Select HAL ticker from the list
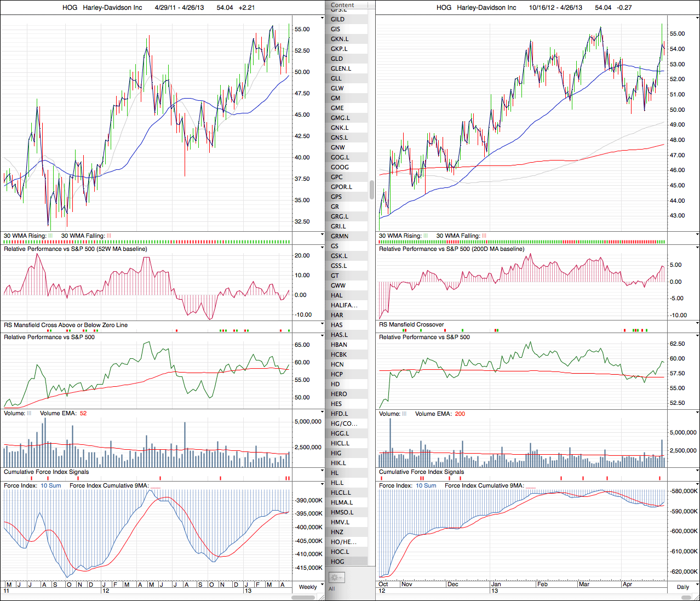 337,295
